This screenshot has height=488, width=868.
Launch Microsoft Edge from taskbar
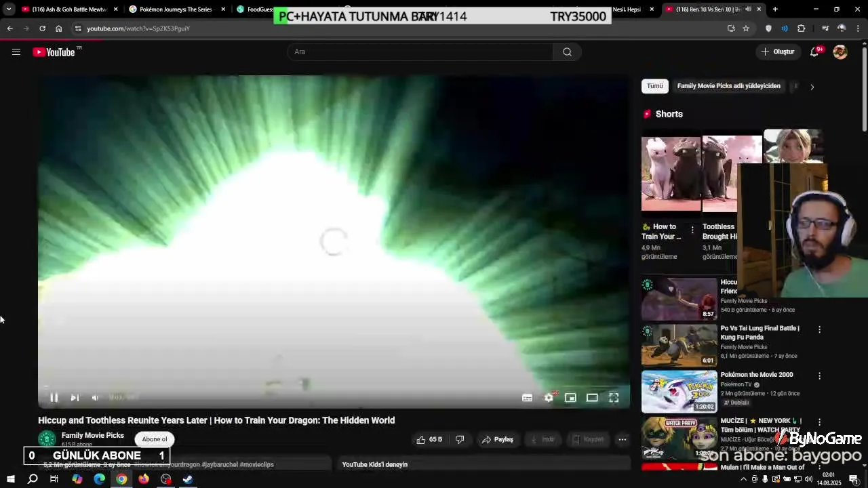tap(99, 479)
